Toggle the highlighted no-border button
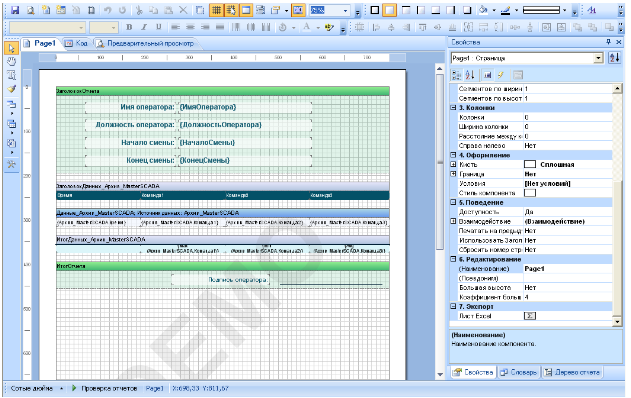 coord(390,10)
